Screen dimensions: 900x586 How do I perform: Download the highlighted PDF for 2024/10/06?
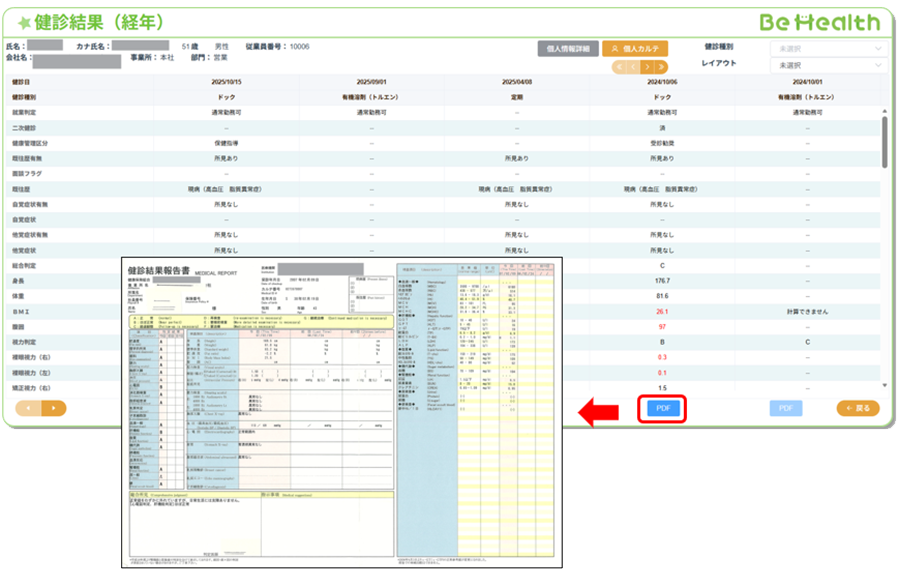(662, 408)
